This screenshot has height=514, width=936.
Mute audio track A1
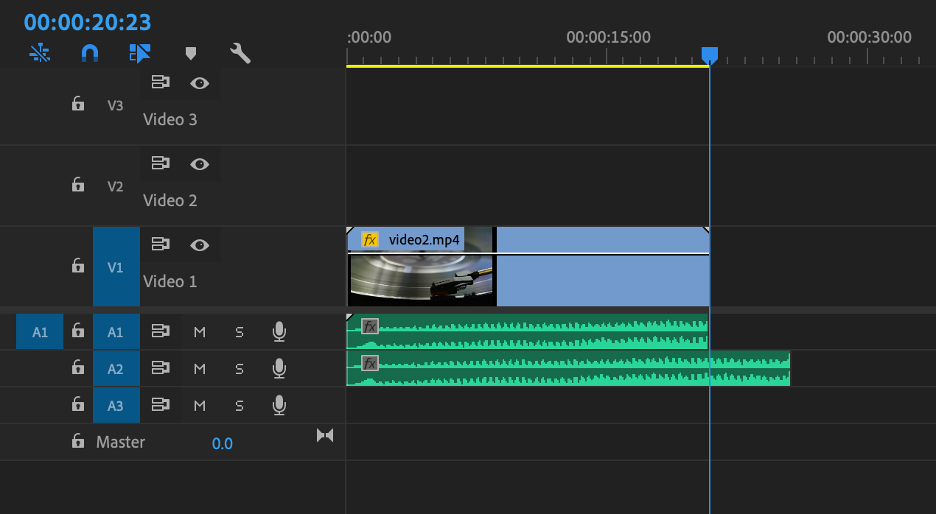pyautogui.click(x=199, y=332)
